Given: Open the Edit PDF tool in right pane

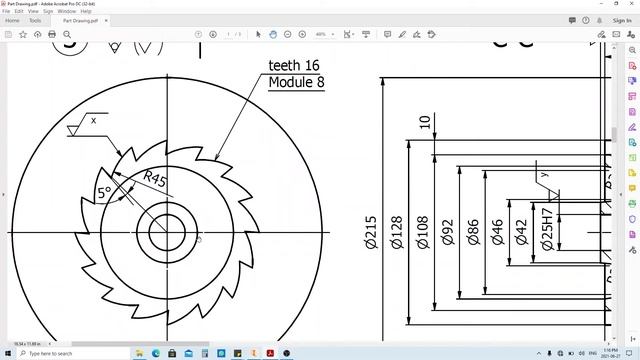Looking at the screenshot, I should pyautogui.click(x=632, y=112).
